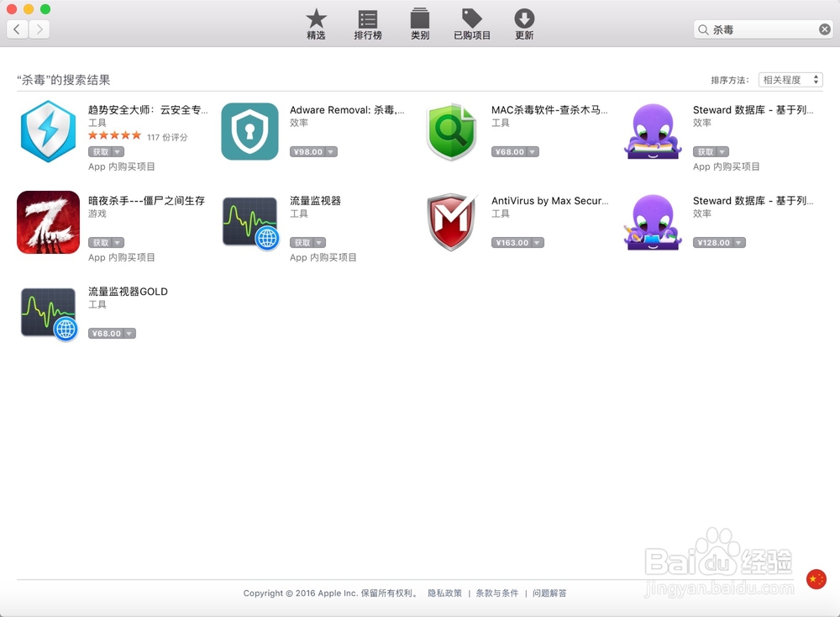The width and height of the screenshot is (840, 617).
Task: Expand arrow beside 暗夜杀手 获取 button
Action: click(118, 242)
